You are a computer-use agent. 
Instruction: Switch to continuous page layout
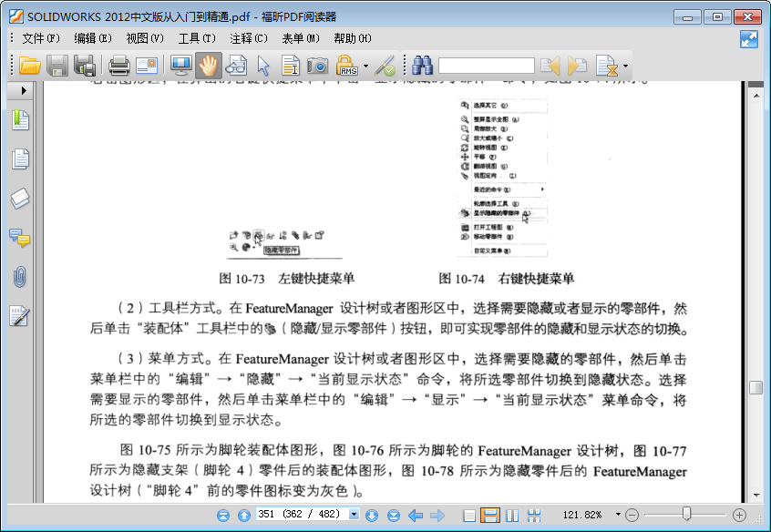click(x=490, y=516)
